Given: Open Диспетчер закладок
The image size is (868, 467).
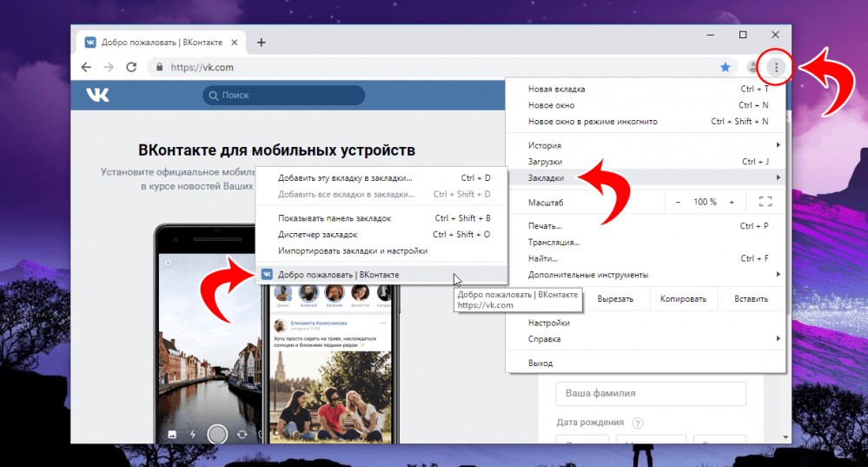Looking at the screenshot, I should pos(381,234).
